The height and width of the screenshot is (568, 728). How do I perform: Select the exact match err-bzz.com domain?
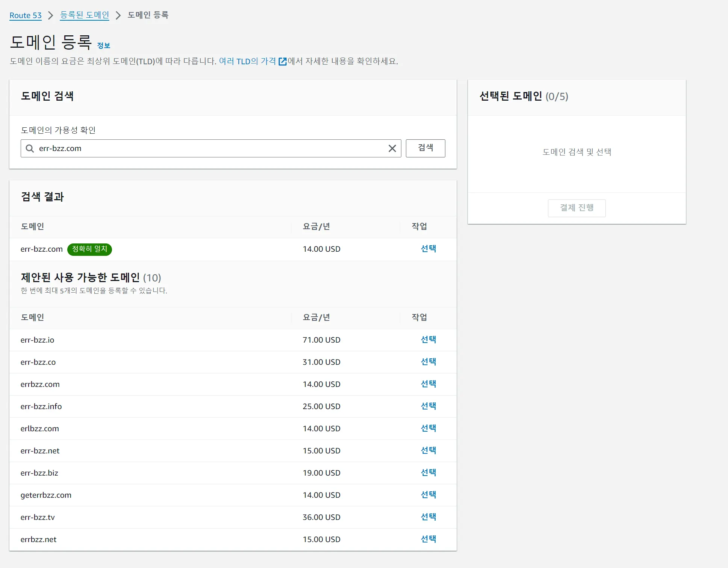click(428, 249)
